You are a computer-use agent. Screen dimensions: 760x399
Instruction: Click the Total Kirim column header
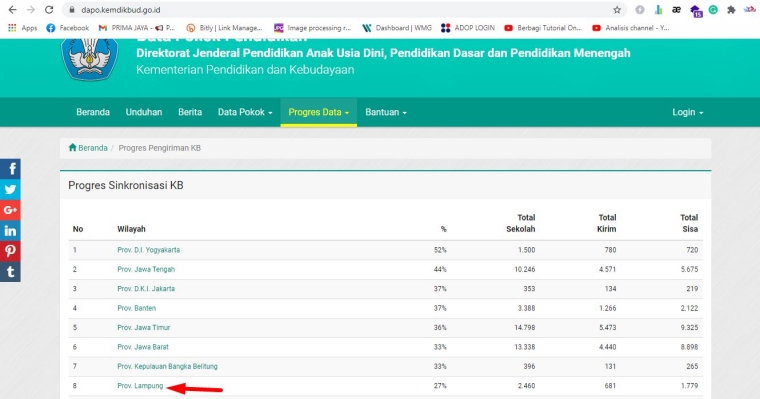point(606,223)
